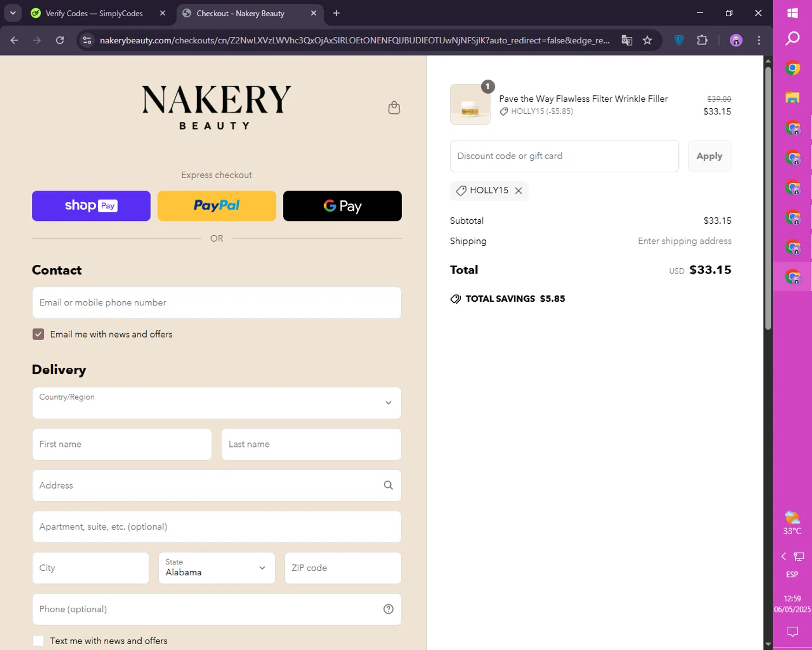Open the weather widget showing 33°C
Screen dimensions: 812x650
click(x=793, y=523)
